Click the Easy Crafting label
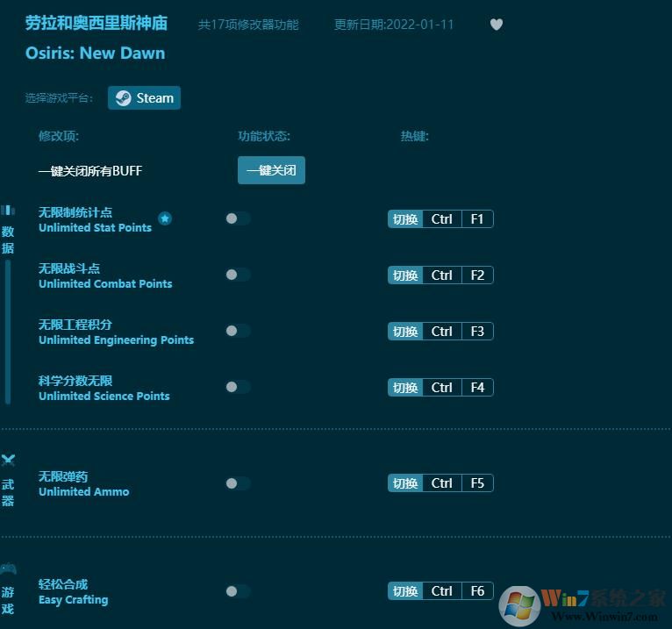This screenshot has width=672, height=629. coord(74,600)
